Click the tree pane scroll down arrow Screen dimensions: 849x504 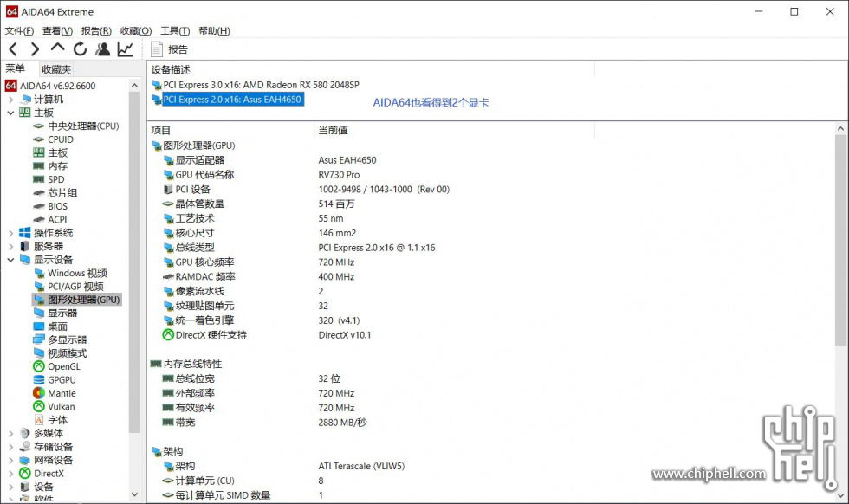(x=134, y=494)
